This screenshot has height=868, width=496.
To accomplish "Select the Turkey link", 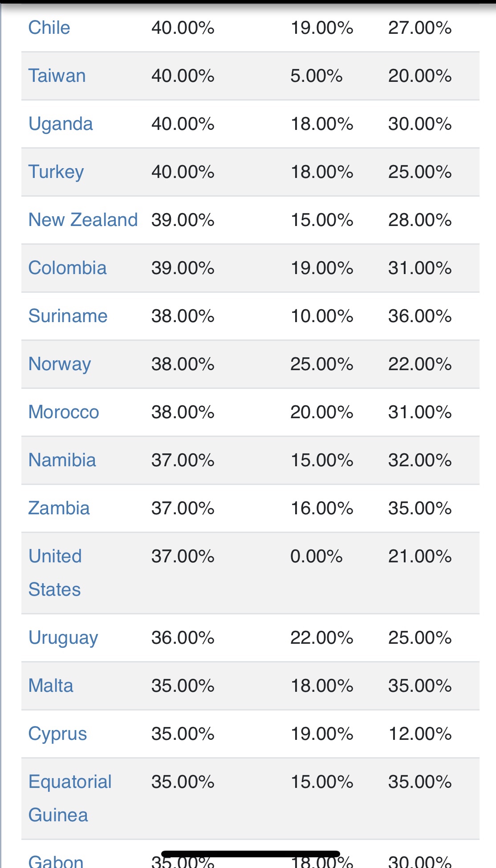I will pyautogui.click(x=56, y=172).
